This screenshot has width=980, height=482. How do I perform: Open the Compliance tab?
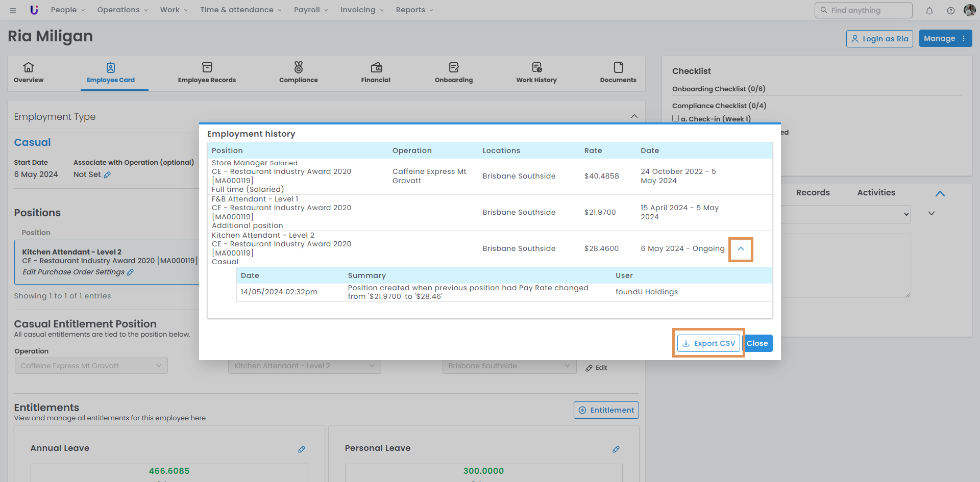(x=298, y=72)
